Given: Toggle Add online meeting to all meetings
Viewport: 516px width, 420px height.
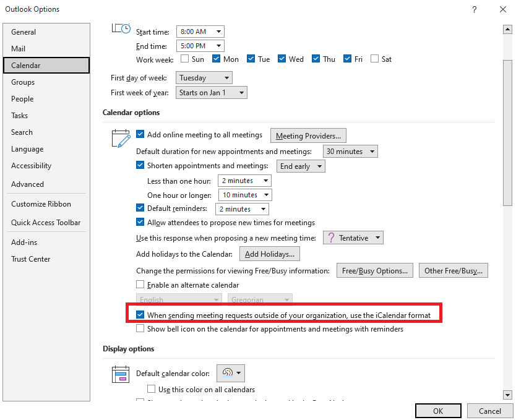Looking at the screenshot, I should [140, 134].
